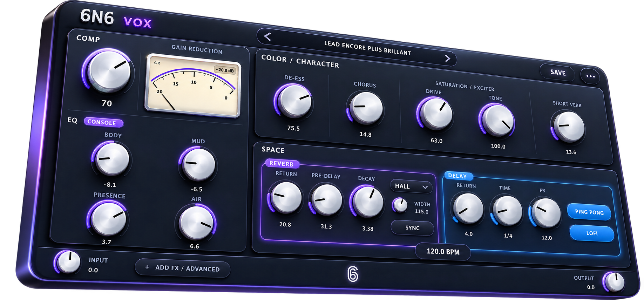Click the Delay Time value 1/4
Viewport: 644px width, 300px height.
[x=508, y=236]
